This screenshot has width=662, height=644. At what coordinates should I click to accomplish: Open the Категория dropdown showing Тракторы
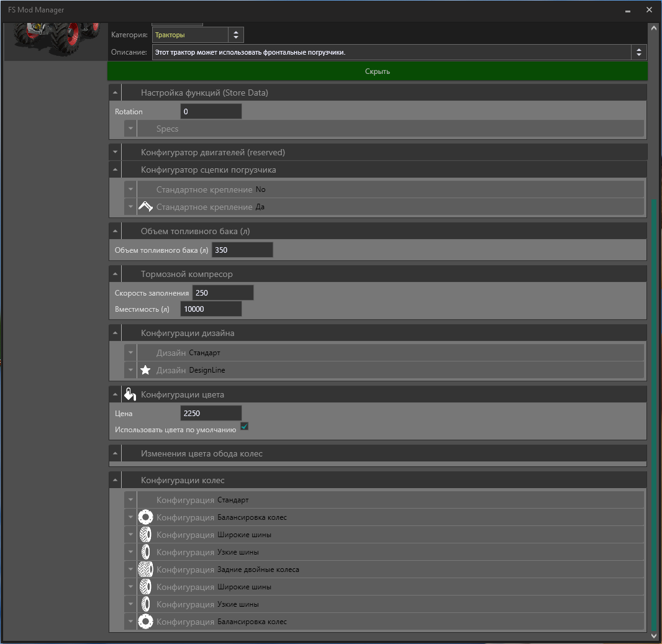236,35
